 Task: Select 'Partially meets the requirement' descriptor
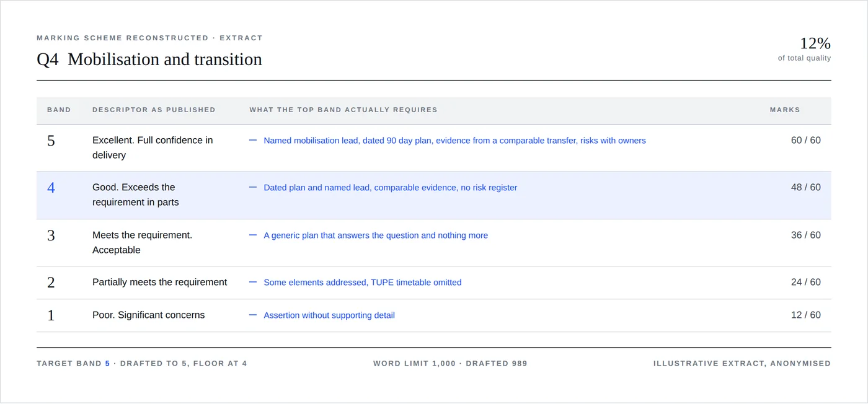(159, 282)
